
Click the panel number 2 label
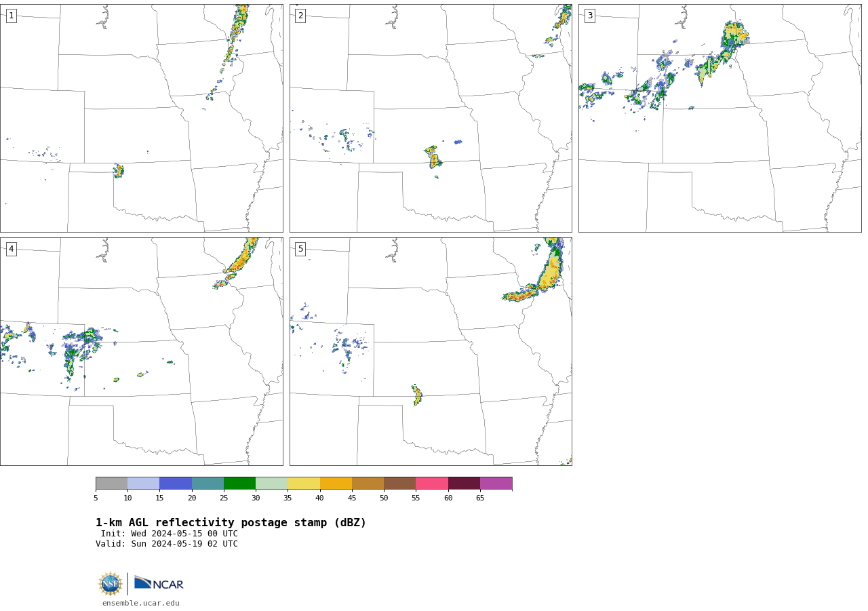[300, 16]
